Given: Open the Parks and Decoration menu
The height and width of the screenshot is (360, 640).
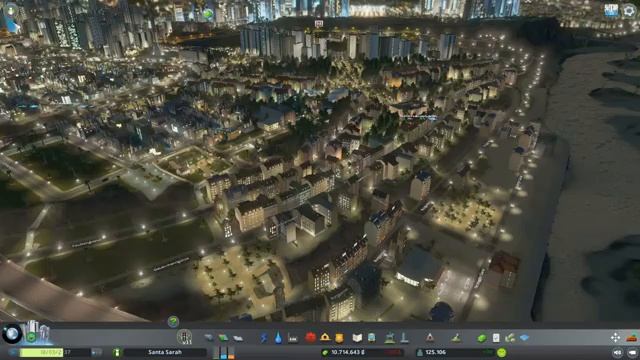Looking at the screenshot, I should click(x=390, y=337).
